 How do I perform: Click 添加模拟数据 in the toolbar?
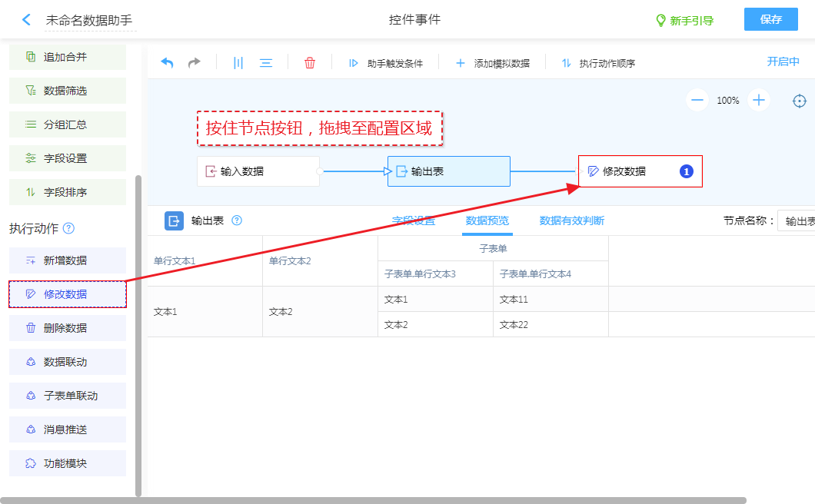[493, 64]
